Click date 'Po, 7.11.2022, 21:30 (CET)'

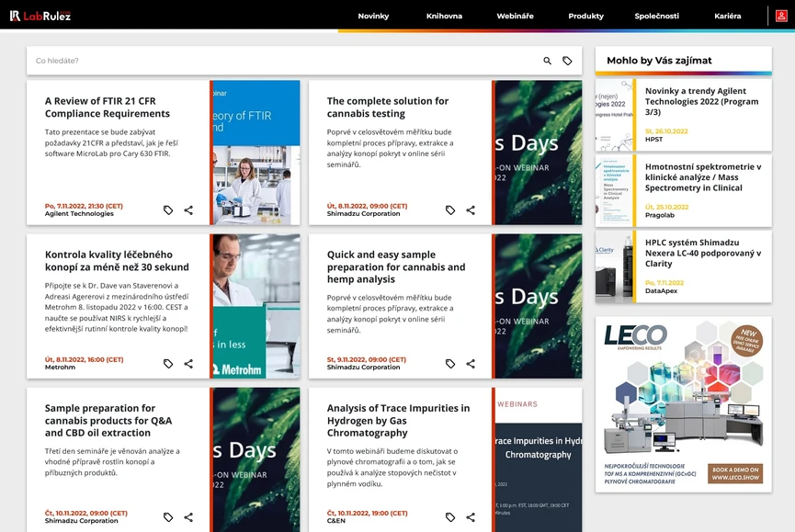(84, 206)
